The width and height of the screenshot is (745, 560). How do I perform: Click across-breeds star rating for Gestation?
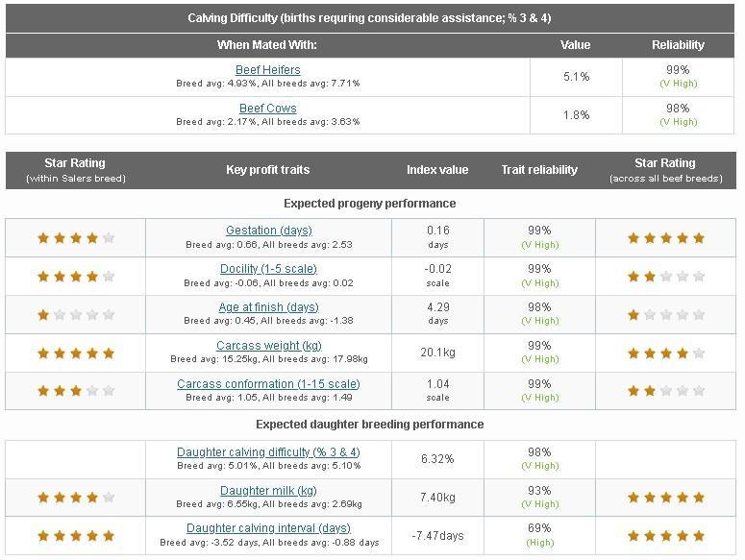point(666,238)
